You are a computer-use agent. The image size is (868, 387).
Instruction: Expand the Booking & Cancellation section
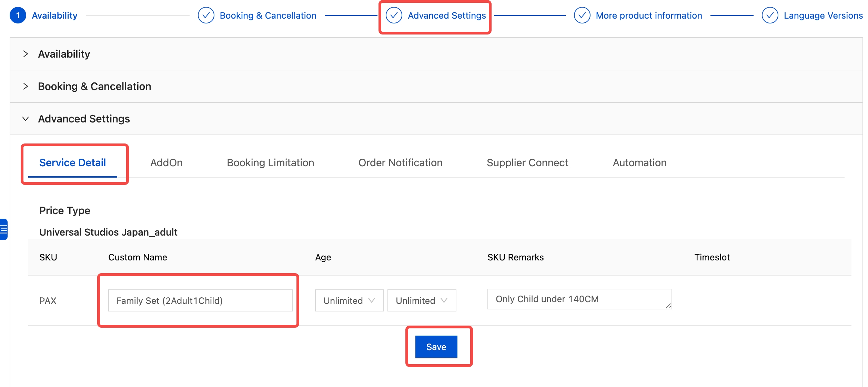coord(26,86)
